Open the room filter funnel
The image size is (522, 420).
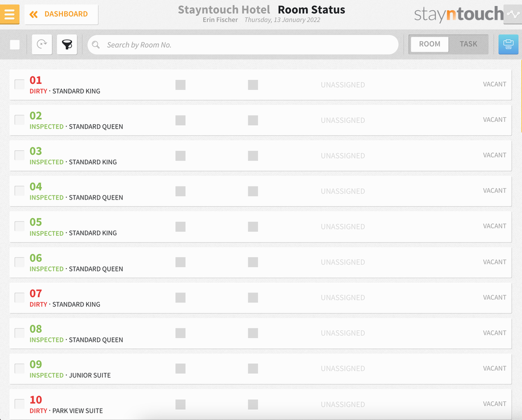[67, 44]
